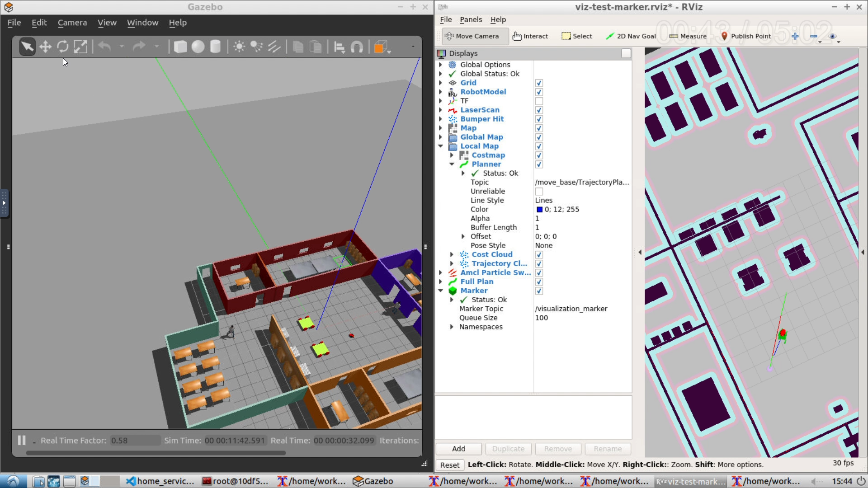
Task: Collapse the Local Map group
Action: [441, 146]
